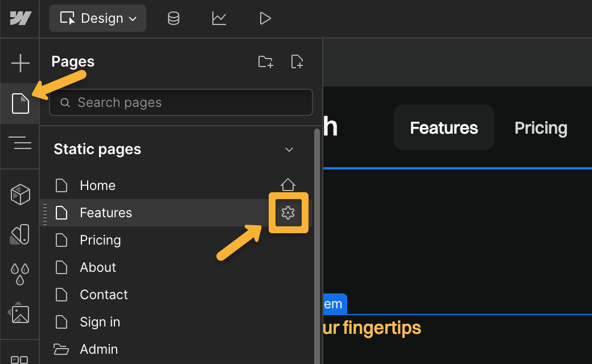This screenshot has height=364, width=592.
Task: Click the Search pages field
Action: 181,102
